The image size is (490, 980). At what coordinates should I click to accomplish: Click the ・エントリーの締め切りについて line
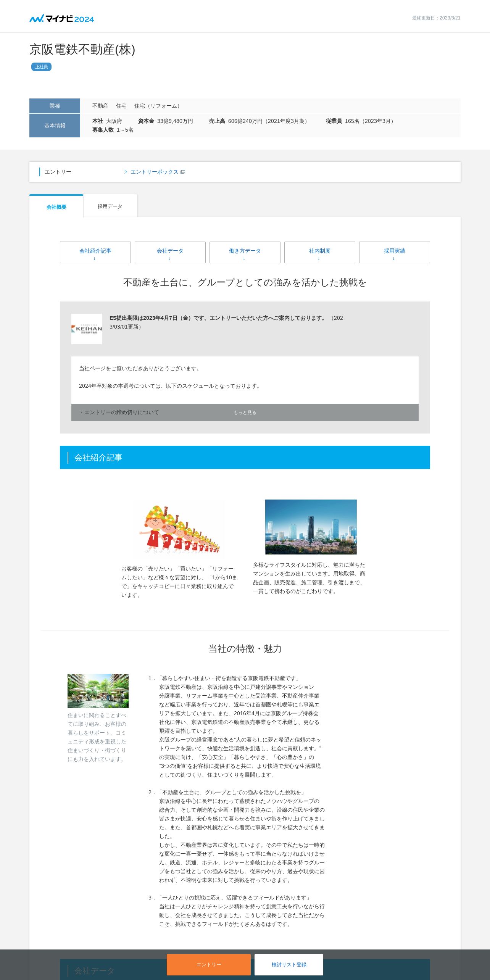click(x=119, y=412)
